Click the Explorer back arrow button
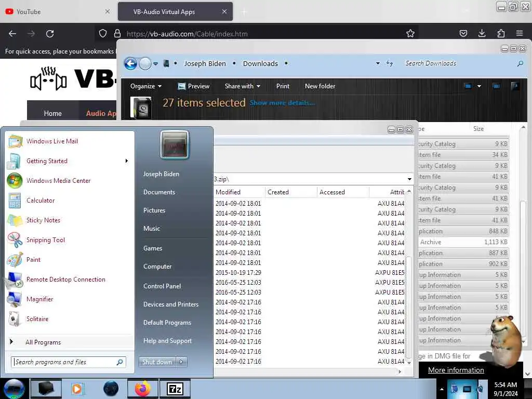 click(x=130, y=63)
